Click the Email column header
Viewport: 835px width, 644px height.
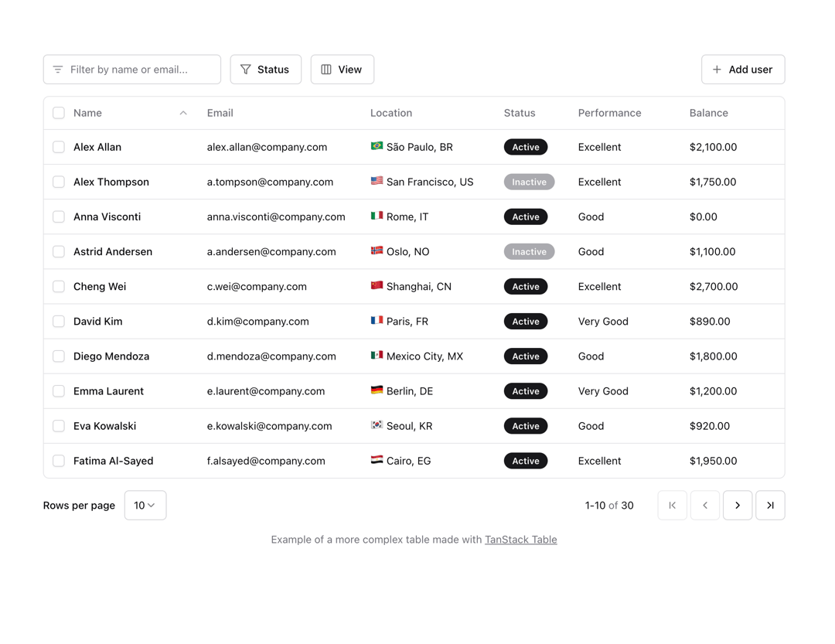click(220, 113)
